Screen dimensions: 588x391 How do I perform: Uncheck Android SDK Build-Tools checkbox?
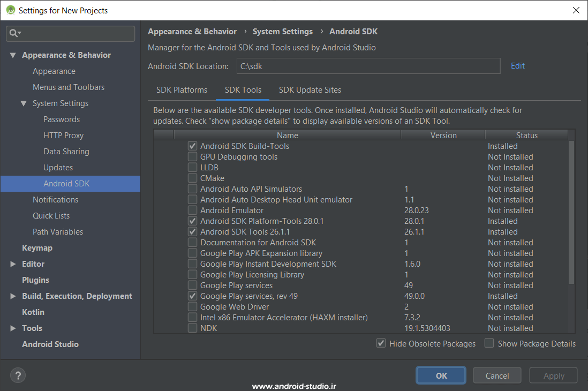click(192, 146)
